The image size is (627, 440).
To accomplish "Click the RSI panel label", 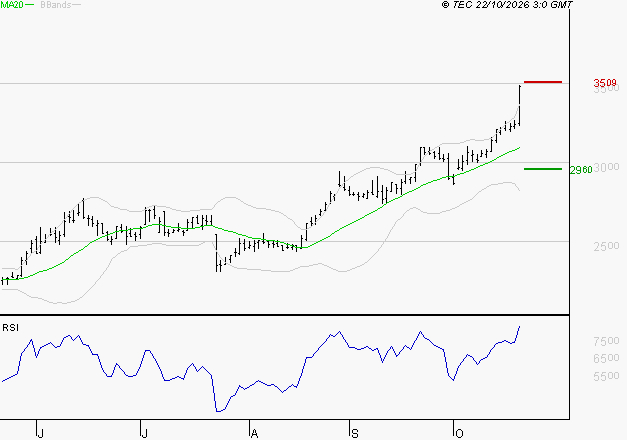I will pos(10,328).
